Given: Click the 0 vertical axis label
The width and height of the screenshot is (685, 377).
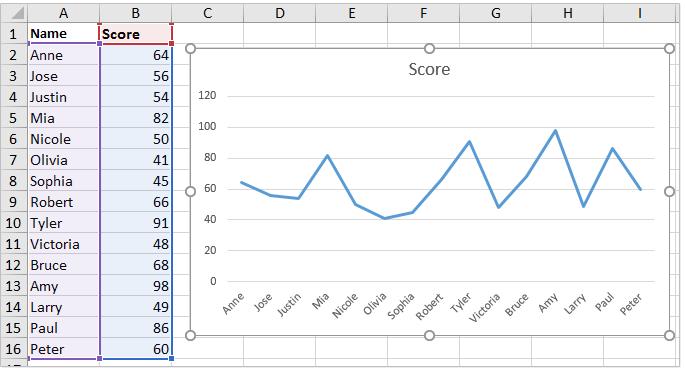Looking at the screenshot, I should [x=213, y=281].
